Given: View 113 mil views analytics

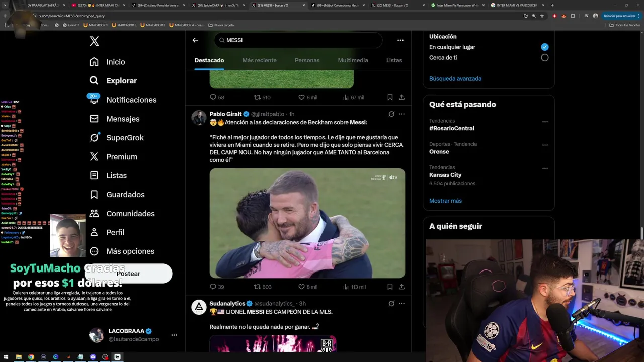Looking at the screenshot, I should click(x=354, y=287).
